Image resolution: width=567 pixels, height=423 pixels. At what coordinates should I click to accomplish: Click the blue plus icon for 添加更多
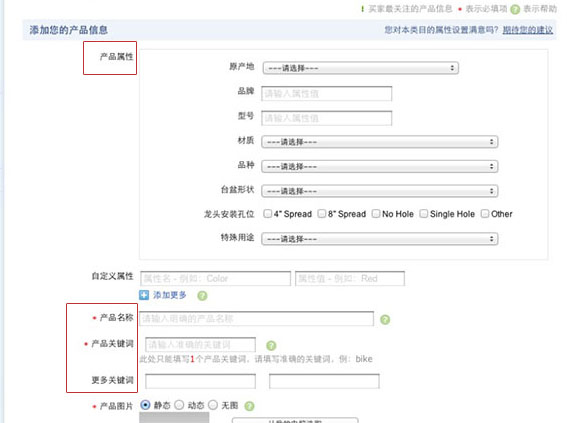(x=144, y=295)
